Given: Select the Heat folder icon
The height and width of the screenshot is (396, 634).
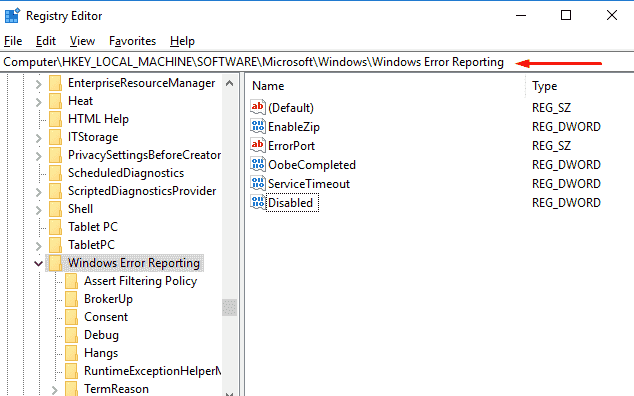Looking at the screenshot, I should 55,101.
